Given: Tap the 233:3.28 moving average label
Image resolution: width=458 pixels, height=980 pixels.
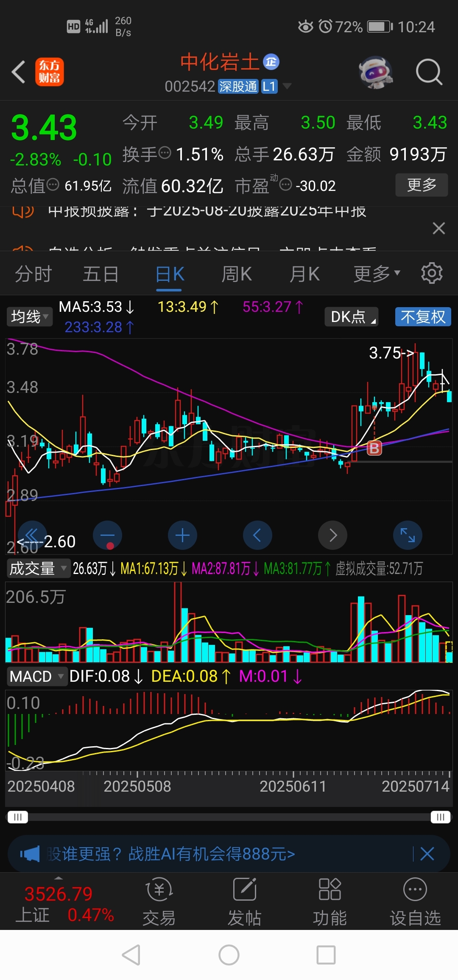Looking at the screenshot, I should click(99, 327).
